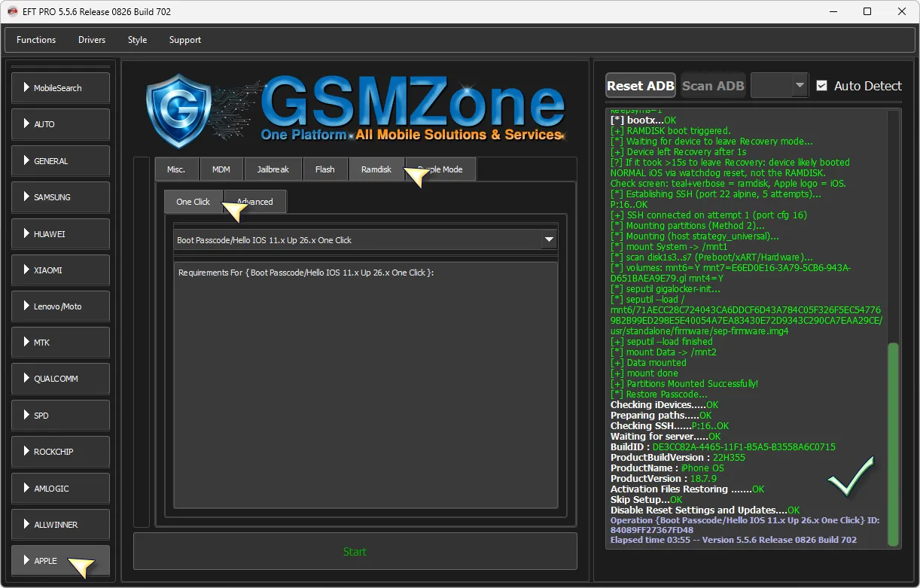Click the Start button
This screenshot has width=920, height=588.
point(355,552)
